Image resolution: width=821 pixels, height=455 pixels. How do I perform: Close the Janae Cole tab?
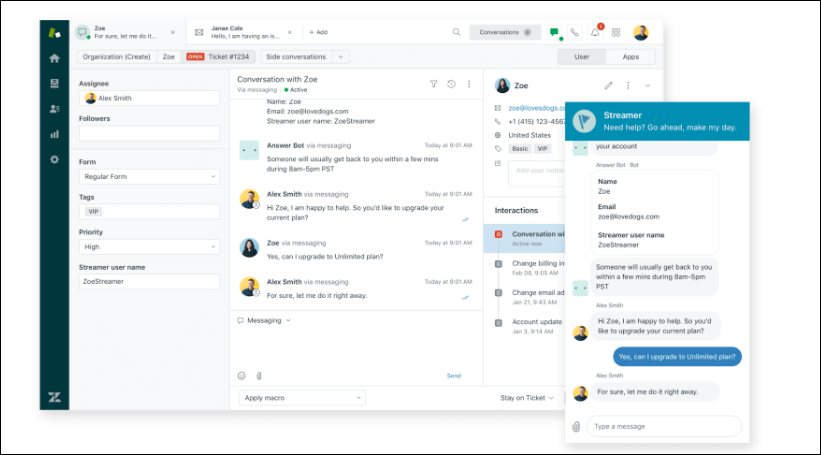[x=290, y=32]
